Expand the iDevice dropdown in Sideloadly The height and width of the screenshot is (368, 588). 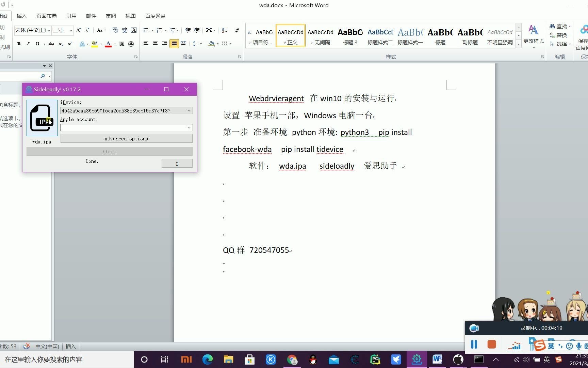(189, 111)
